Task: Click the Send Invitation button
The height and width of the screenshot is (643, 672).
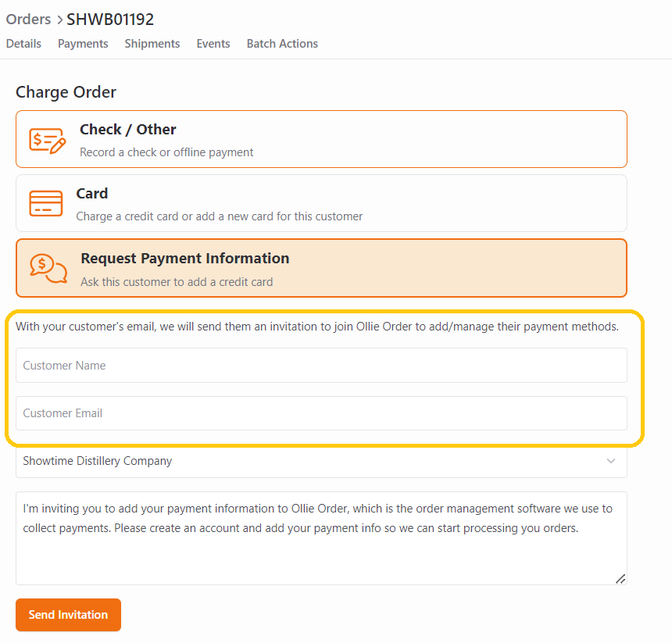Action: coord(68,615)
